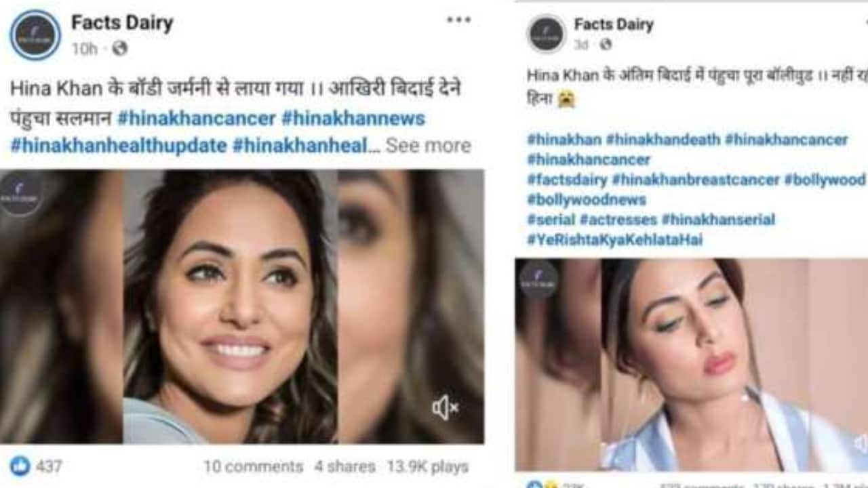The image size is (868, 488).
Task: Open Facts Dairy page name in right post
Action: [x=614, y=25]
